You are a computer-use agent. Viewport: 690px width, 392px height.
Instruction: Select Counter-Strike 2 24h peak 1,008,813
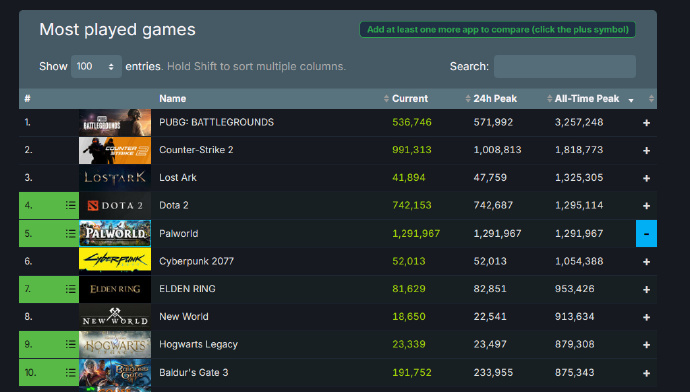click(x=497, y=150)
